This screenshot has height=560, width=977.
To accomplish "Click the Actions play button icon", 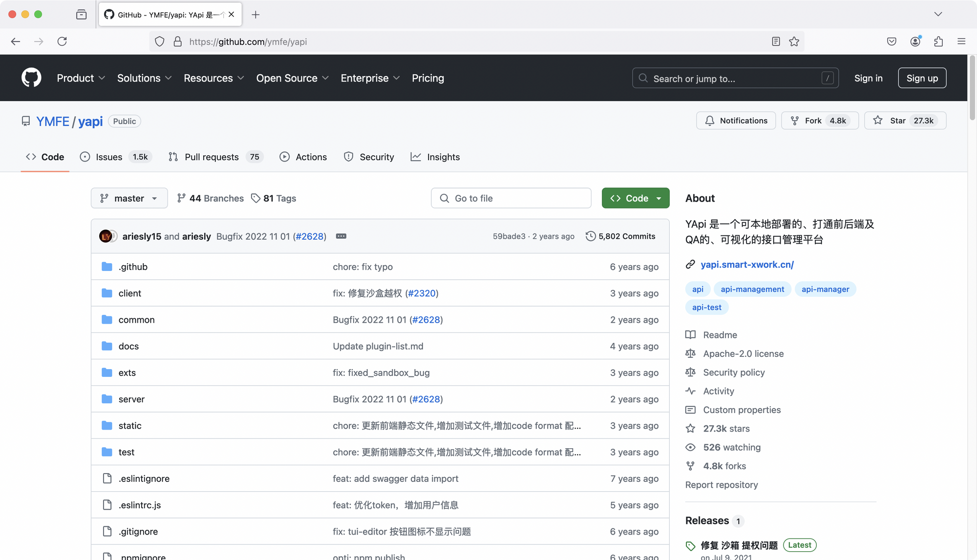I will click(285, 157).
